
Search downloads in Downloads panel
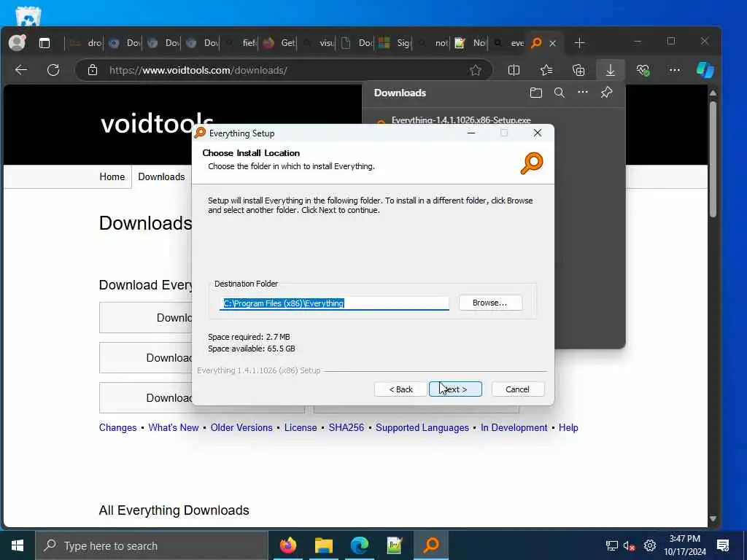coord(560,93)
